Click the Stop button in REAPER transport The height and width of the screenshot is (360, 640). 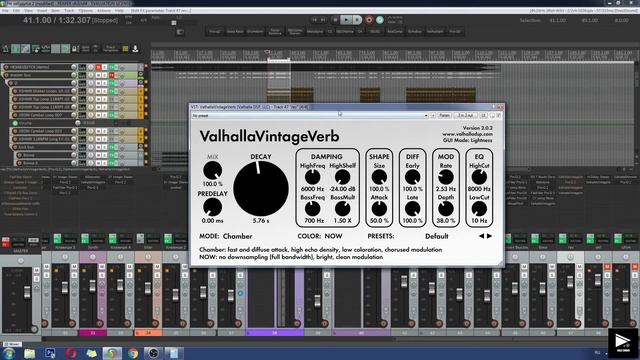pyautogui.click(x=335, y=20)
